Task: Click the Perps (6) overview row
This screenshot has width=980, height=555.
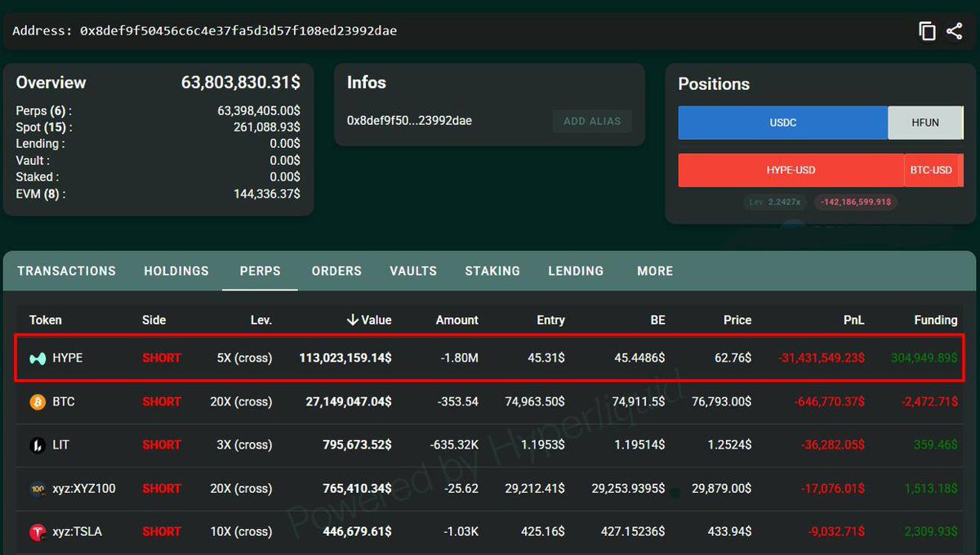Action: pos(158,110)
